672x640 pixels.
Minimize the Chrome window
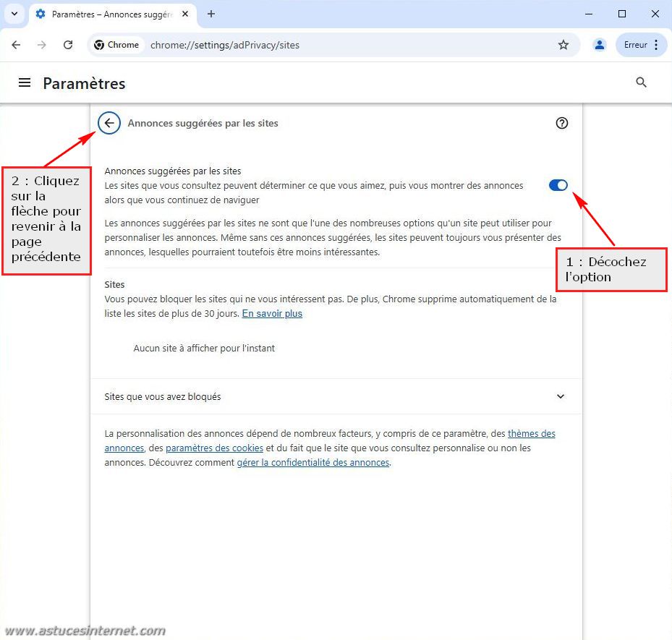[589, 14]
